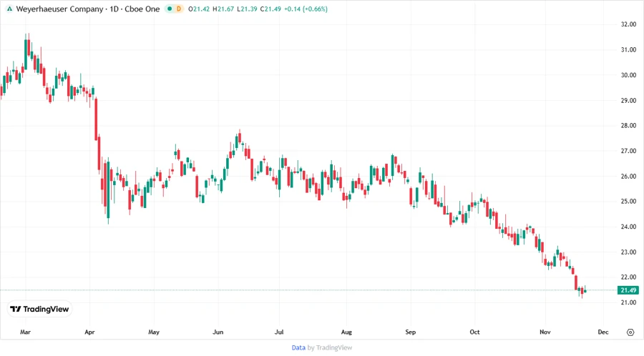
Task: Open the TradingView logo link
Action: coord(39,309)
